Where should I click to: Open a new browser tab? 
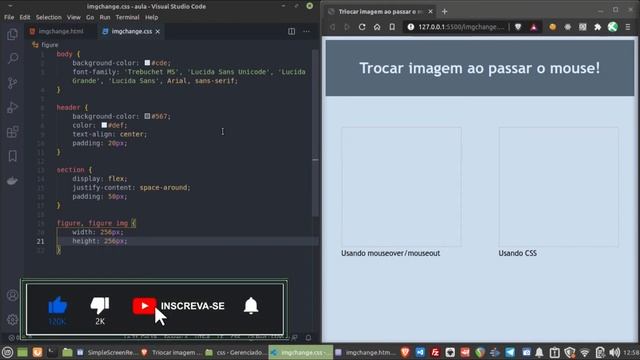(444, 11)
